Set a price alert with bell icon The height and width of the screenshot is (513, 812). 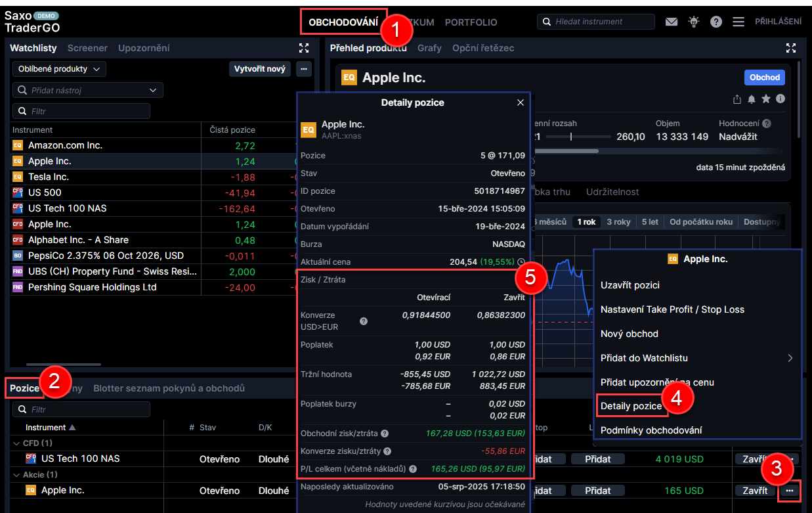tap(752, 99)
